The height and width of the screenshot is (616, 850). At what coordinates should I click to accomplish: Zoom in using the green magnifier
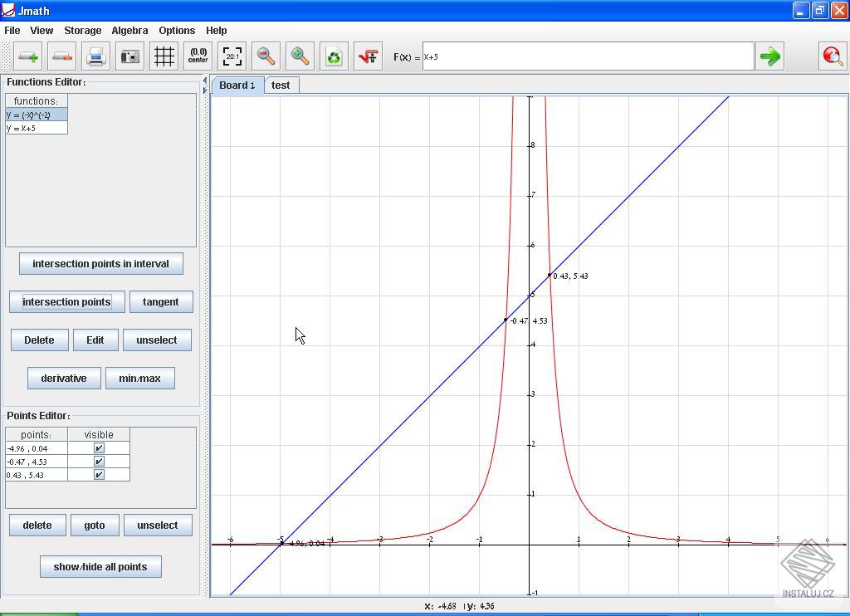click(x=300, y=56)
